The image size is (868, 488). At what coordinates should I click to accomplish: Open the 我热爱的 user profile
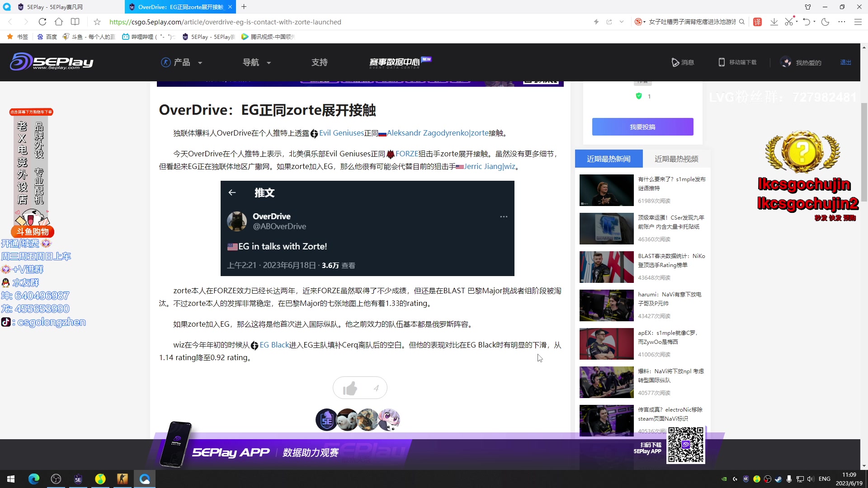(801, 62)
